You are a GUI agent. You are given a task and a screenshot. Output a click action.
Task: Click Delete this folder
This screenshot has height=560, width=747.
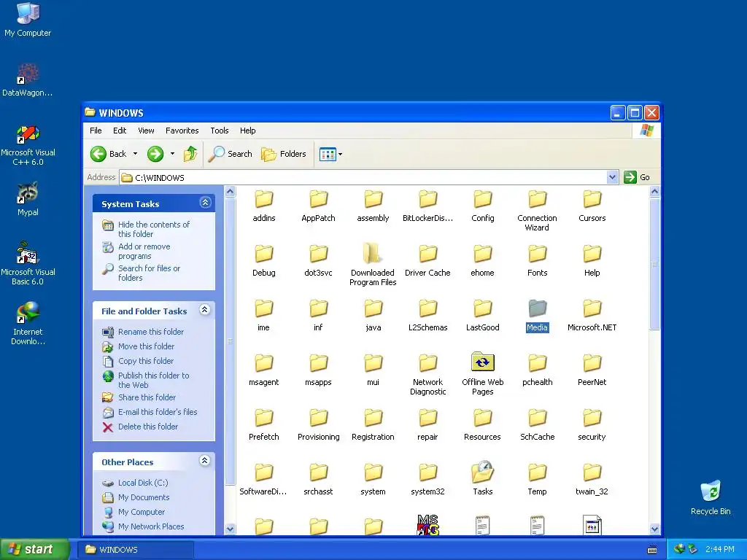(x=147, y=427)
